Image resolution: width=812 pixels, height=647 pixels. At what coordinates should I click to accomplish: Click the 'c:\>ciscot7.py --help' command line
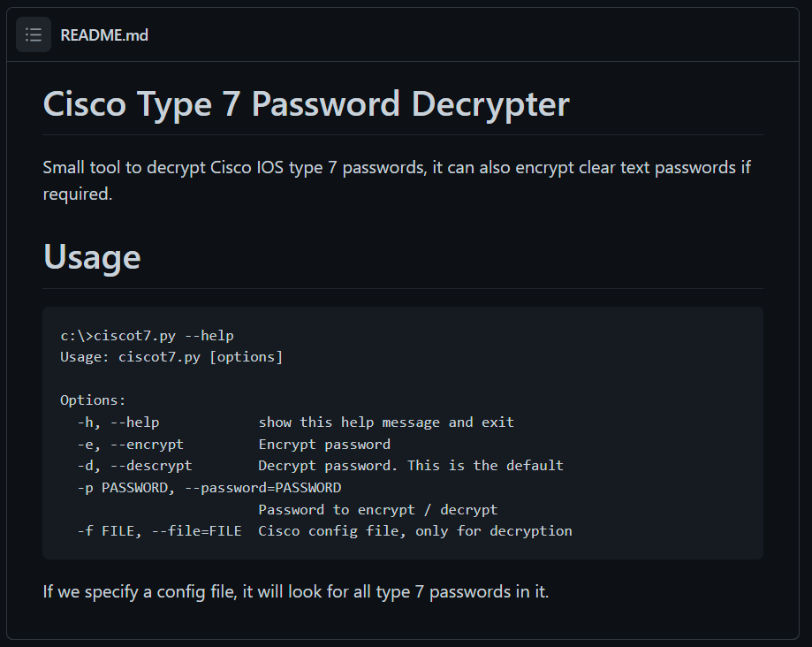click(x=147, y=336)
